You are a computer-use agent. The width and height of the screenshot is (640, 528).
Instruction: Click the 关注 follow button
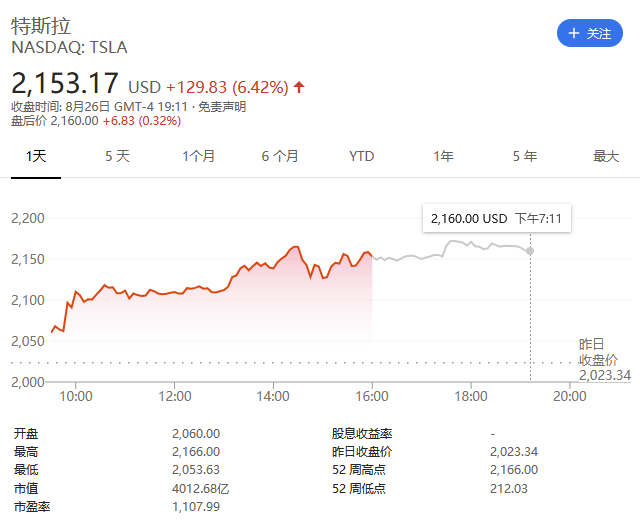point(589,33)
